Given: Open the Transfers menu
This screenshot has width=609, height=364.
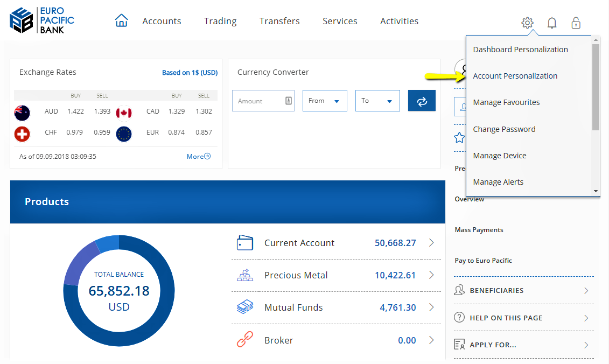Looking at the screenshot, I should pos(279,21).
